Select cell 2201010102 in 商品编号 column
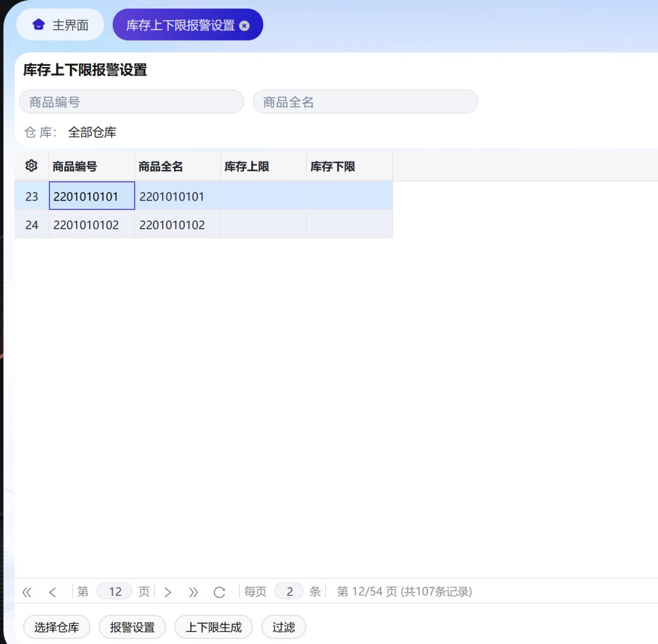 pyautogui.click(x=91, y=224)
